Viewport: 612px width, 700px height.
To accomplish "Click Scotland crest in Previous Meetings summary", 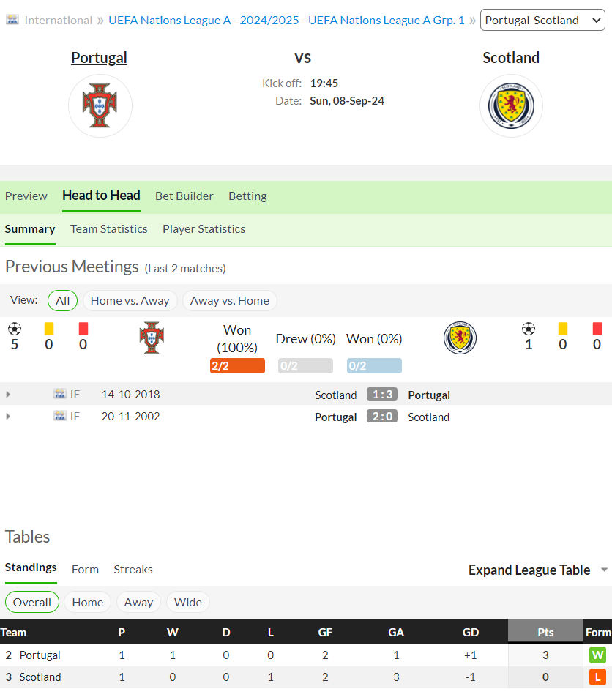I will coord(460,338).
